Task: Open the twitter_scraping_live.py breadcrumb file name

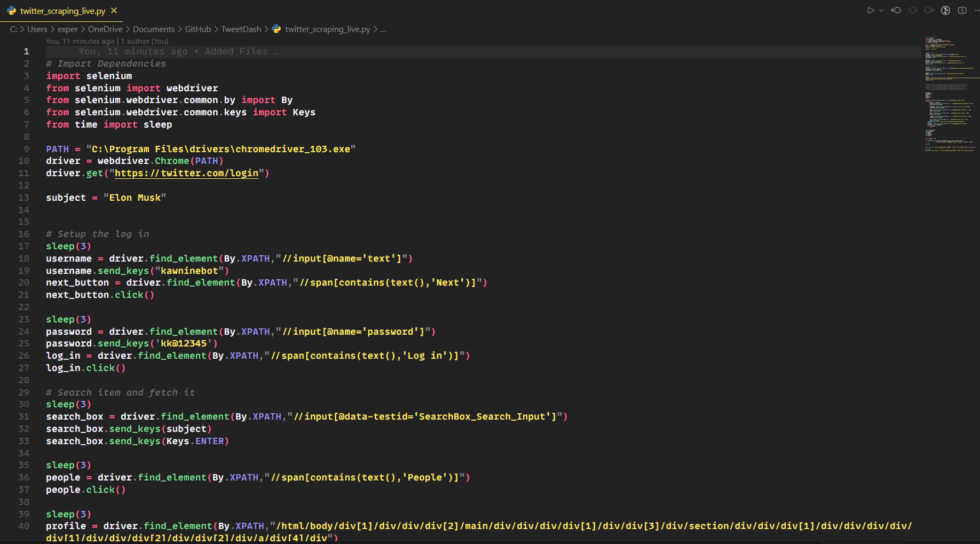Action: click(328, 29)
